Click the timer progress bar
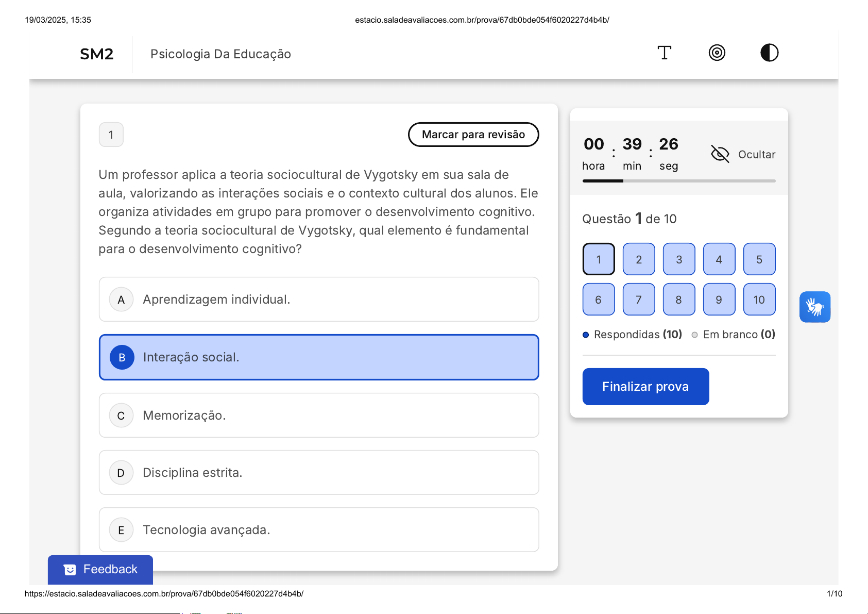Image resolution: width=868 pixels, height=614 pixels. (x=678, y=181)
